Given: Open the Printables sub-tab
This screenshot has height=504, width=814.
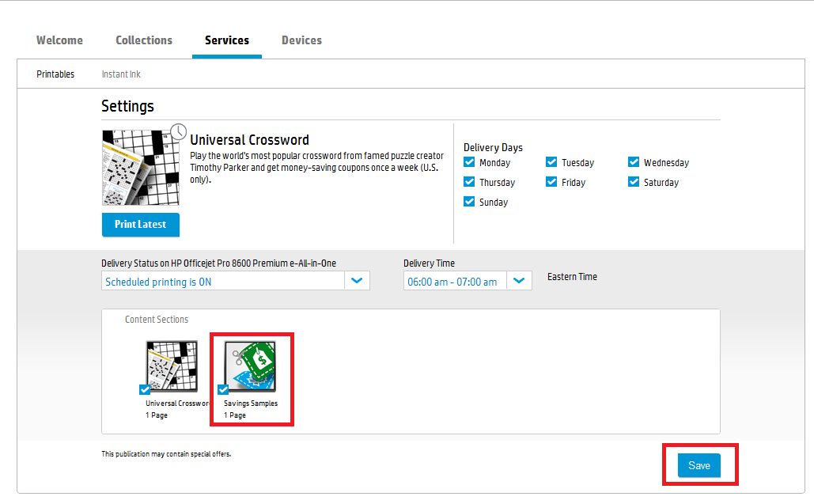Looking at the screenshot, I should (55, 74).
